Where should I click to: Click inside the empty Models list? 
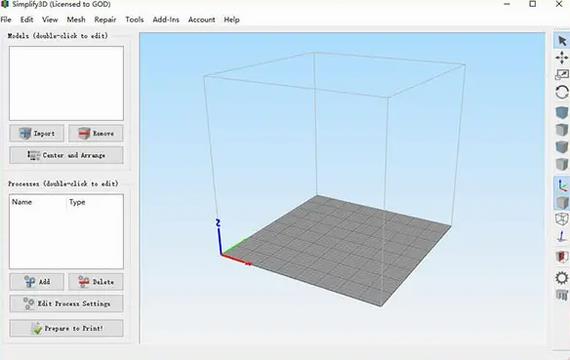coord(67,83)
